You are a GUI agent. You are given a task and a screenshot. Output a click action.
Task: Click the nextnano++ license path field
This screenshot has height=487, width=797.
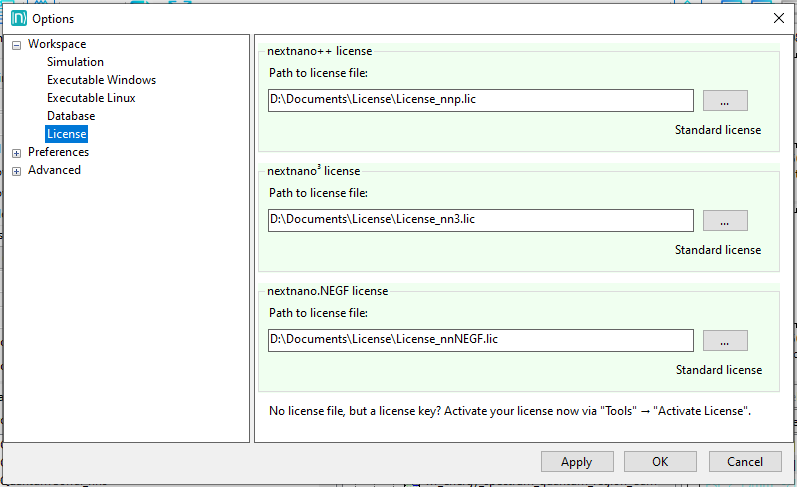point(480,101)
